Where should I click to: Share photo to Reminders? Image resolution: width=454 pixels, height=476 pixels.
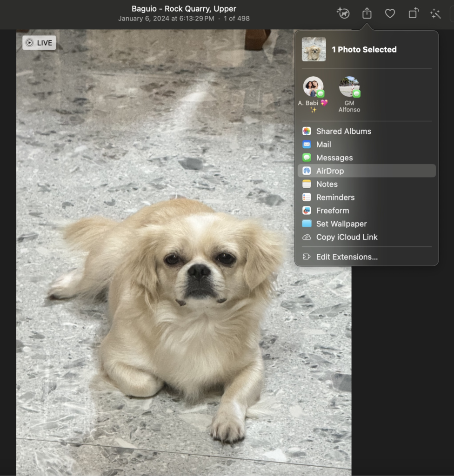coord(335,197)
